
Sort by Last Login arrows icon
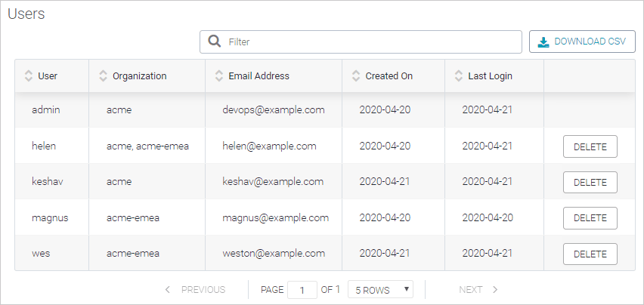pos(459,76)
